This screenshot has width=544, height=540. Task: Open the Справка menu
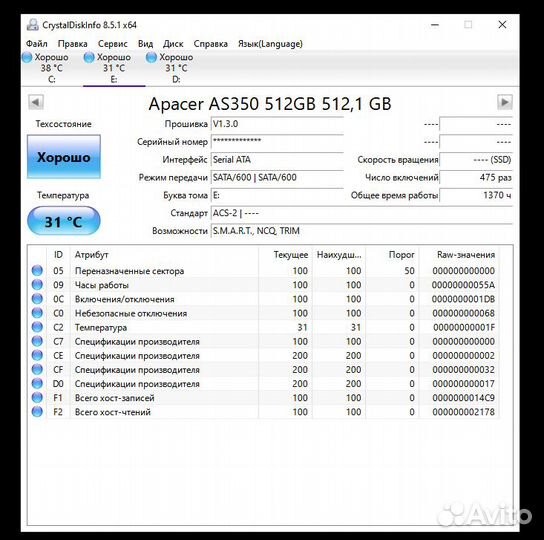(211, 44)
